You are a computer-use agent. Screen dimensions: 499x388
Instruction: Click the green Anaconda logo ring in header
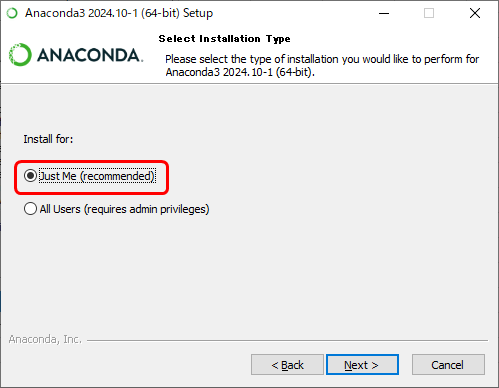coord(20,55)
